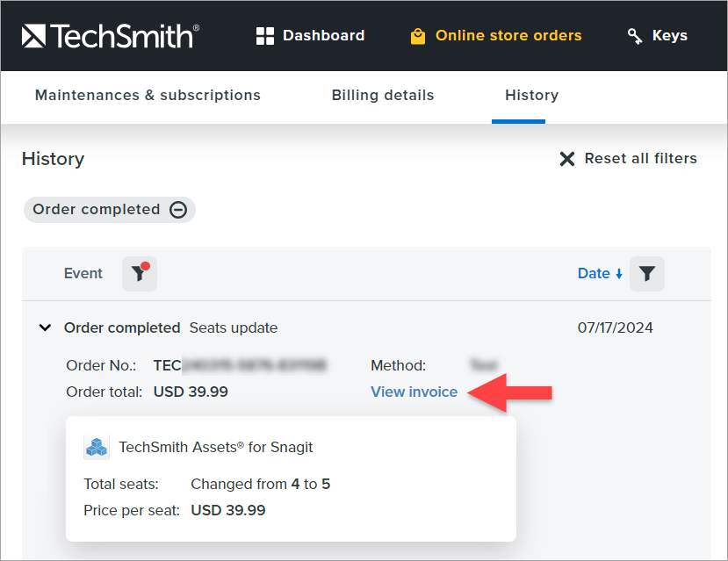
Task: Click the Date filter funnel icon
Action: click(647, 273)
